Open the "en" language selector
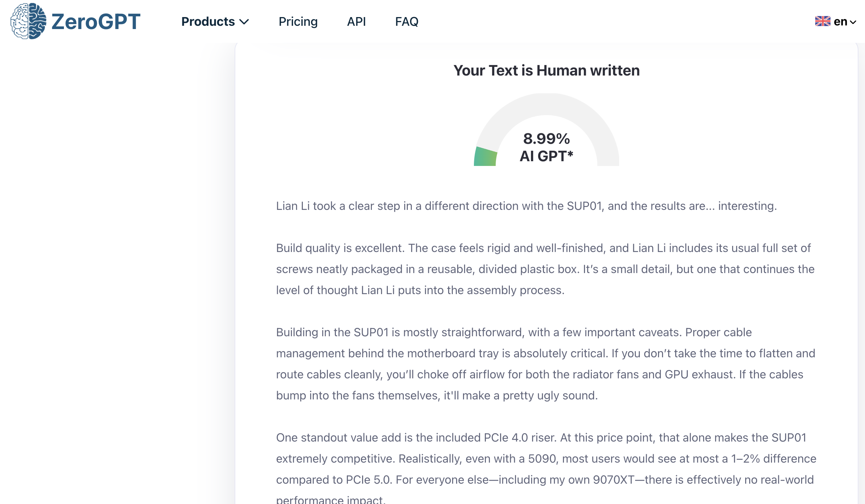This screenshot has width=865, height=504. pyautogui.click(x=840, y=22)
